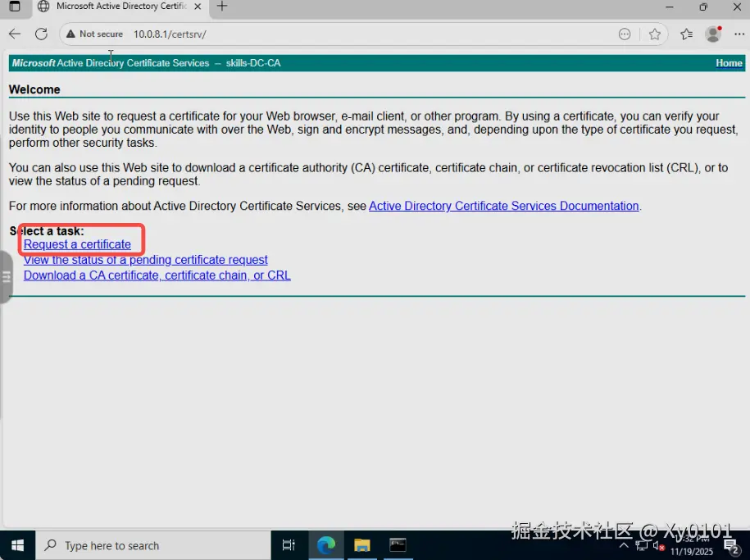Download a CA certificate, chain, or CRL
This screenshot has width=750, height=560.
coord(157,275)
